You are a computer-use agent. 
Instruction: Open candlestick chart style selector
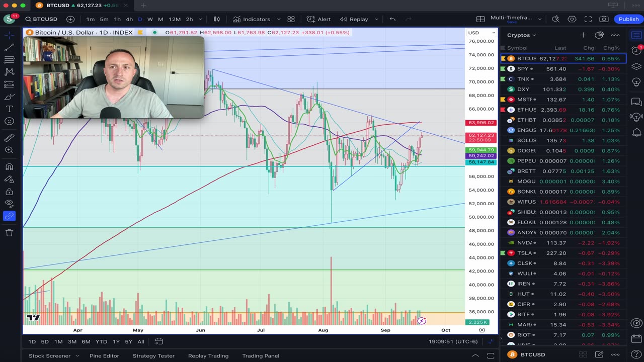[x=217, y=19]
